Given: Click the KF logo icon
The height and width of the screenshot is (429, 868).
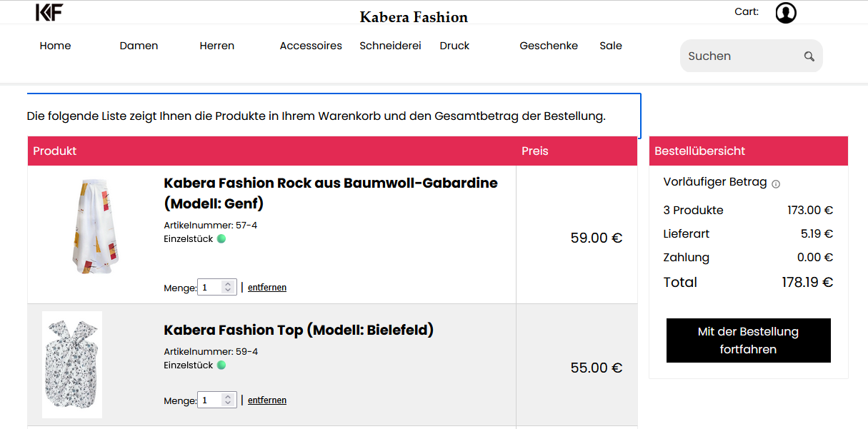Looking at the screenshot, I should (x=49, y=11).
